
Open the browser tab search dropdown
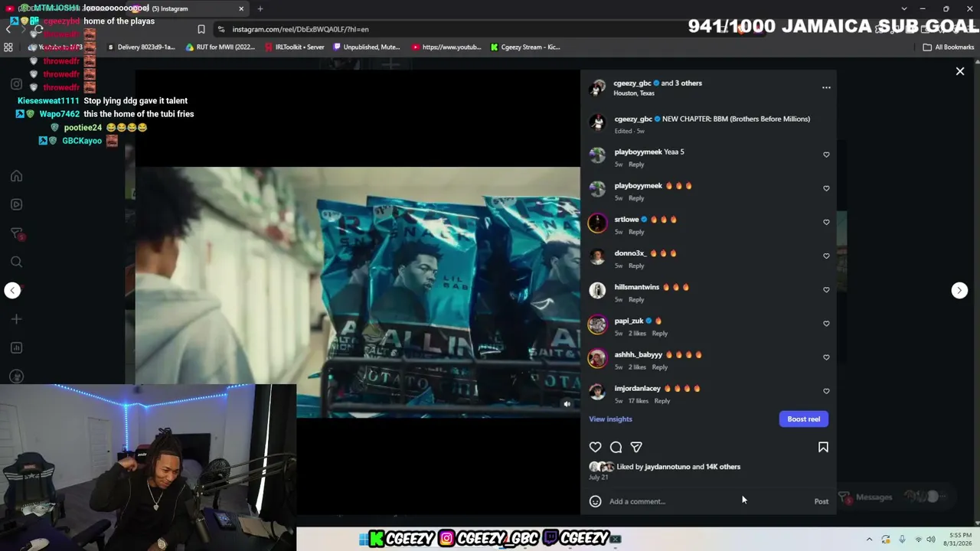click(904, 8)
